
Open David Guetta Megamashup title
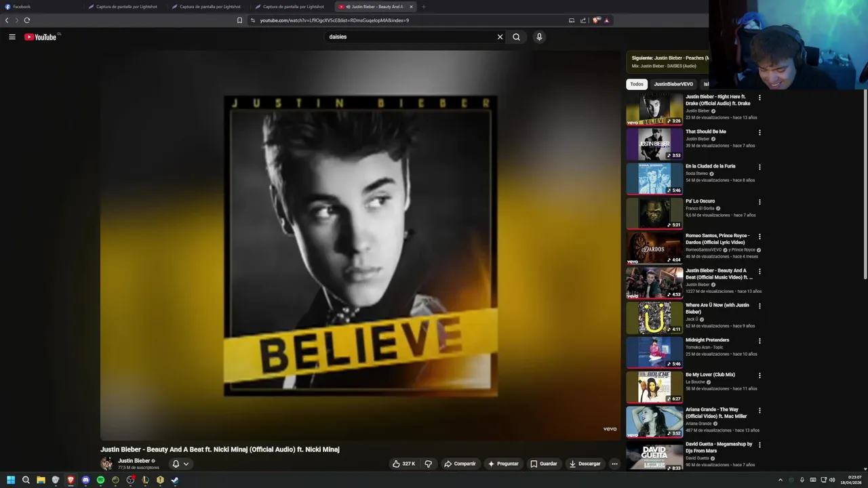719,447
